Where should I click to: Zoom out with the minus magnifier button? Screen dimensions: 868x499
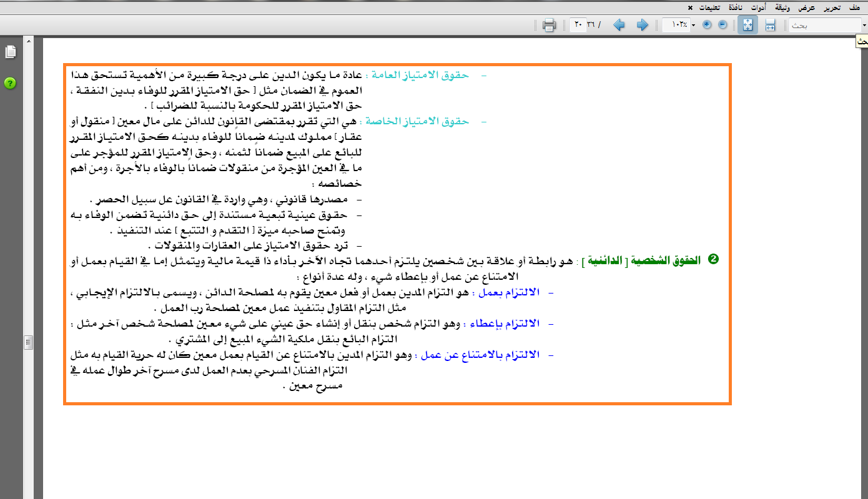(723, 25)
